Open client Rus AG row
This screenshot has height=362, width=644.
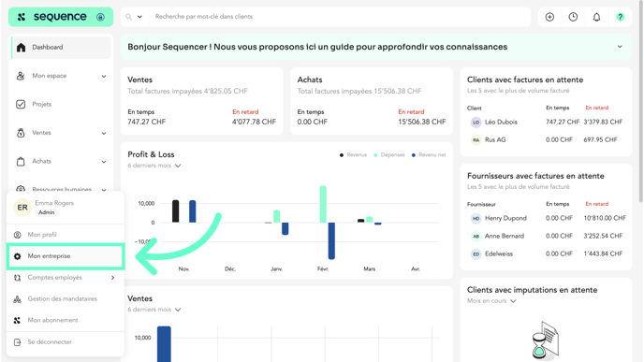(547, 140)
